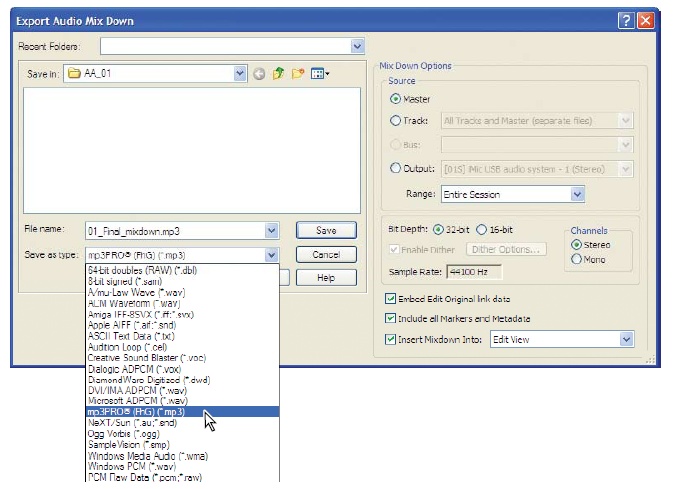Click the Cancel button

click(326, 255)
